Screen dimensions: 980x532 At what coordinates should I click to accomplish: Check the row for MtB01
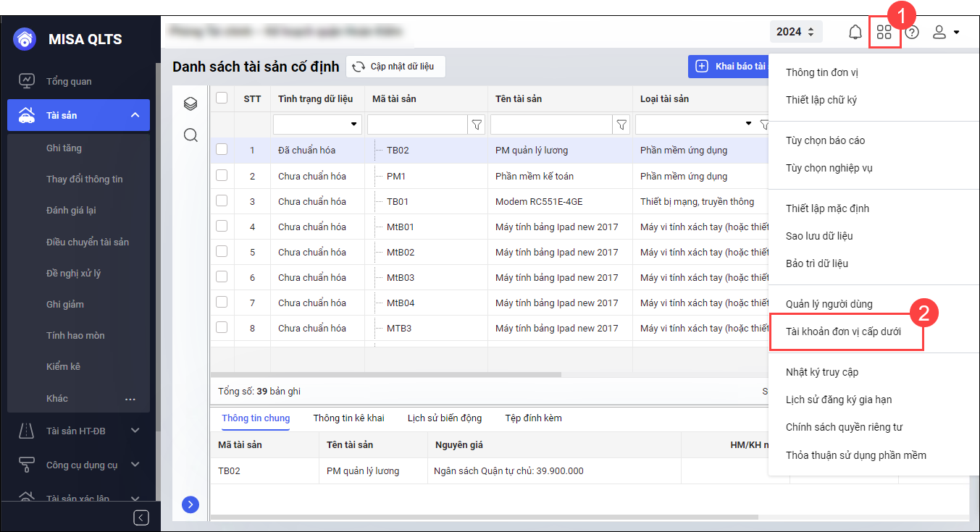coord(222,226)
